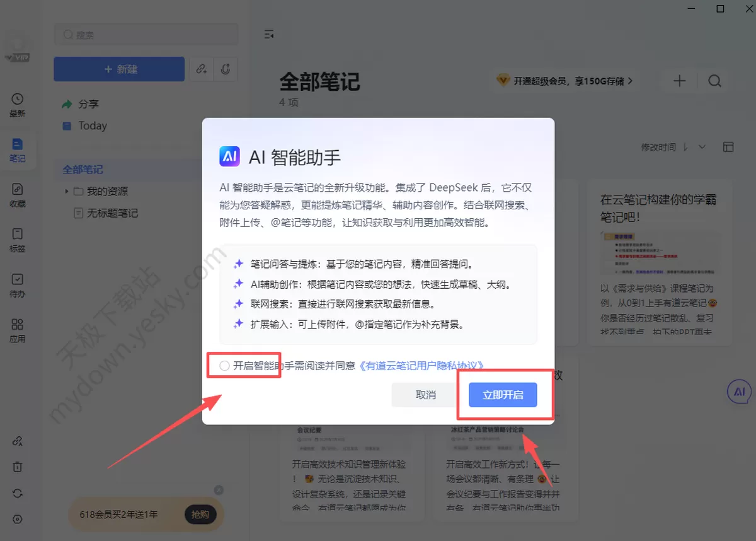
Task: Open settings gear icon in sidebar
Action: [x=18, y=520]
